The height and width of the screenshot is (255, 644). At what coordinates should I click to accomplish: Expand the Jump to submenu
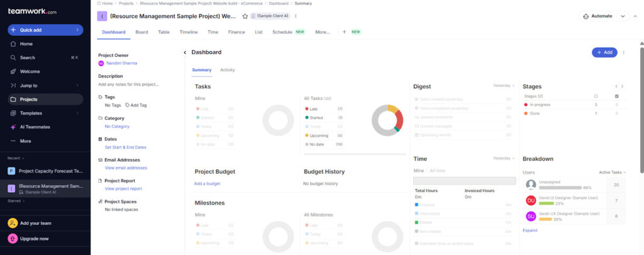point(77,86)
